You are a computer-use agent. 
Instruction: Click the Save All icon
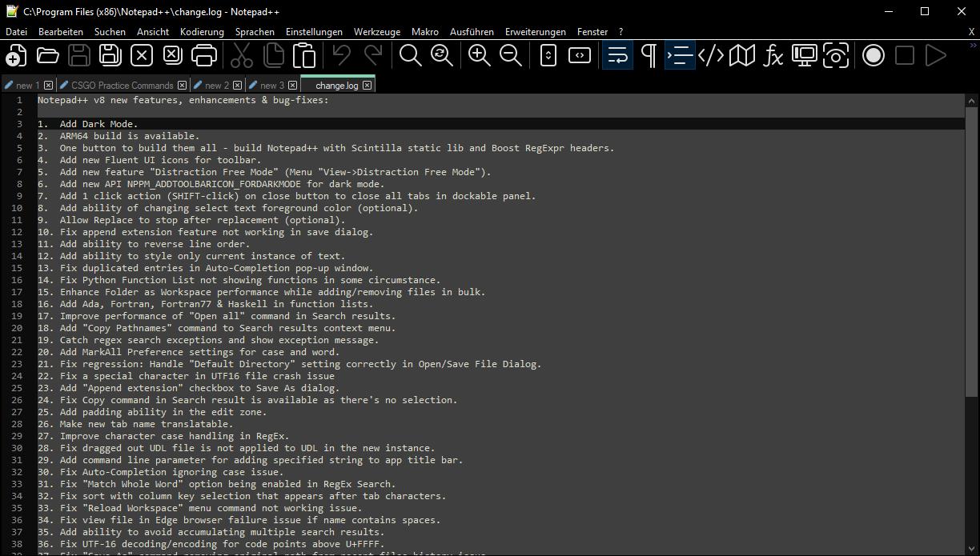click(x=110, y=55)
